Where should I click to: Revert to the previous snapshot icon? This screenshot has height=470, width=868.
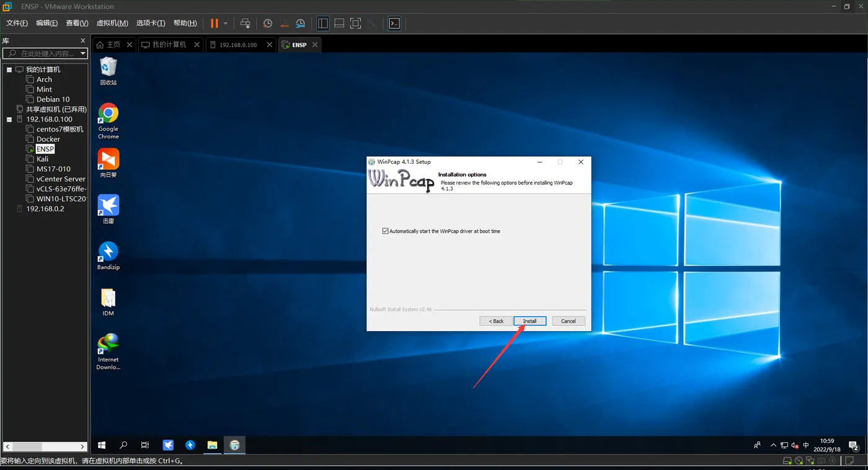tap(284, 23)
